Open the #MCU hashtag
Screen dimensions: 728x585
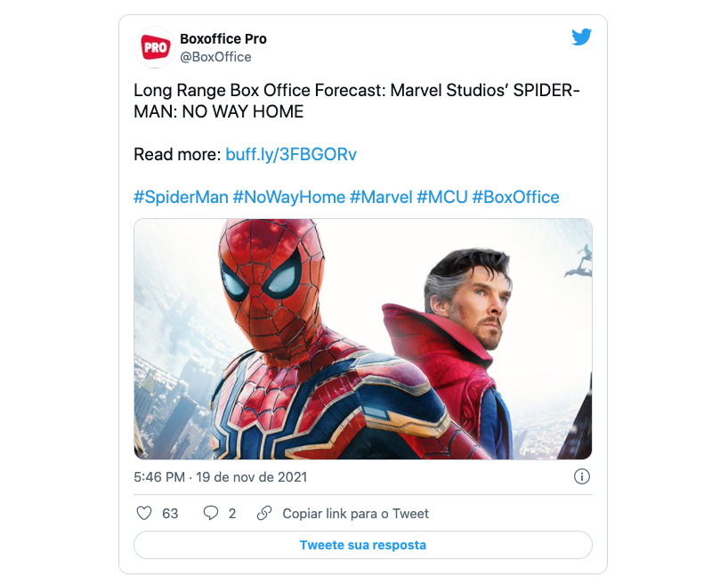coord(442,197)
